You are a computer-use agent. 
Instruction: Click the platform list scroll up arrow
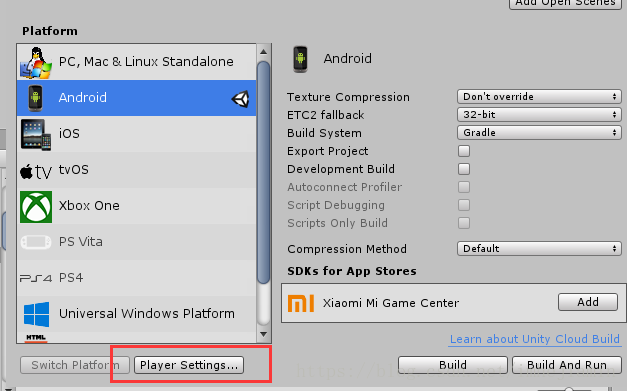coord(264,52)
